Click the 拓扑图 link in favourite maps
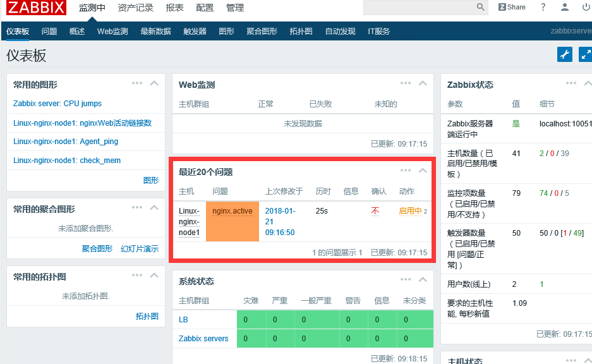 (147, 316)
